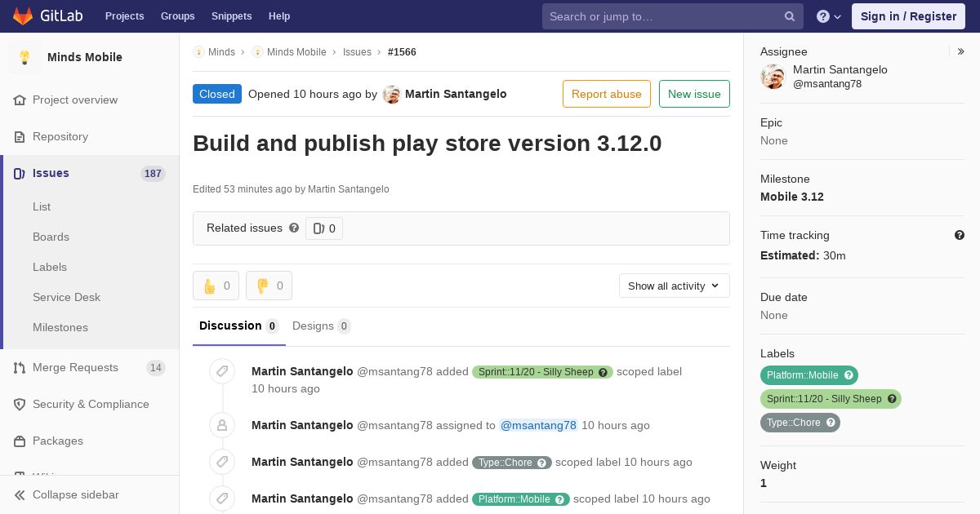This screenshot has height=514, width=980.
Task: Click help icon on Type::Chore sidebar label
Action: pyautogui.click(x=831, y=423)
